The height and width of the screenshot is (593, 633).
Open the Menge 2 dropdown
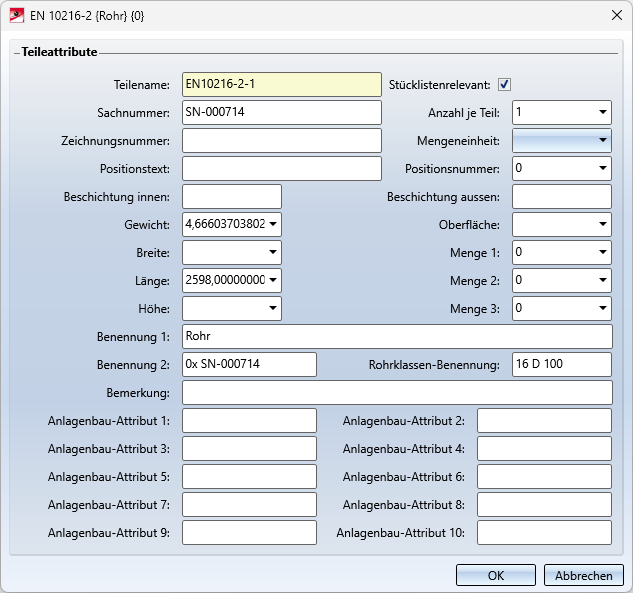point(603,280)
